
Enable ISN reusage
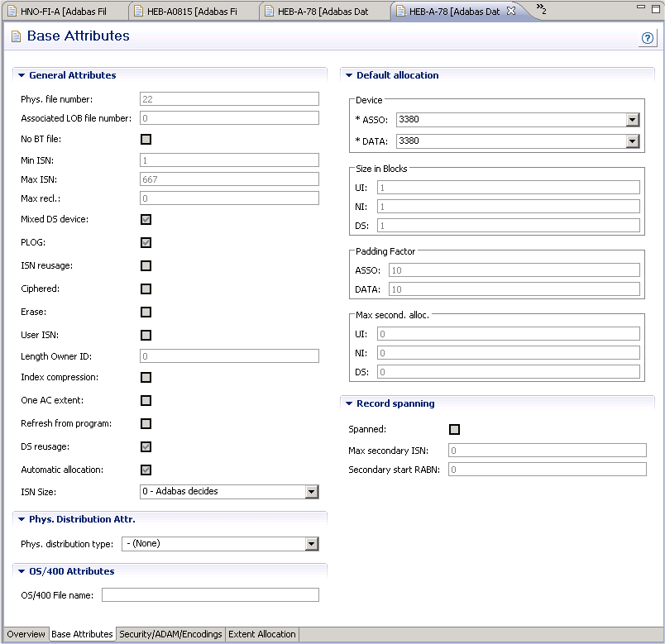point(146,265)
